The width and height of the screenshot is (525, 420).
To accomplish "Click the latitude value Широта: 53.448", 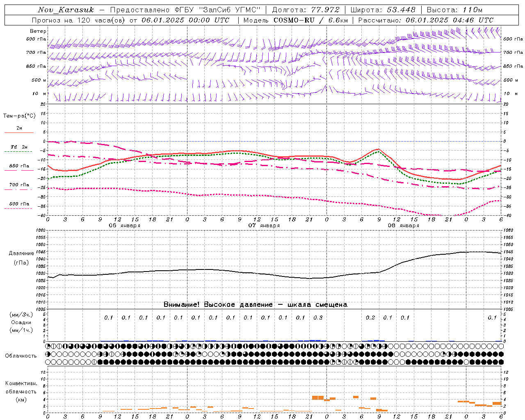I will coord(383,10).
